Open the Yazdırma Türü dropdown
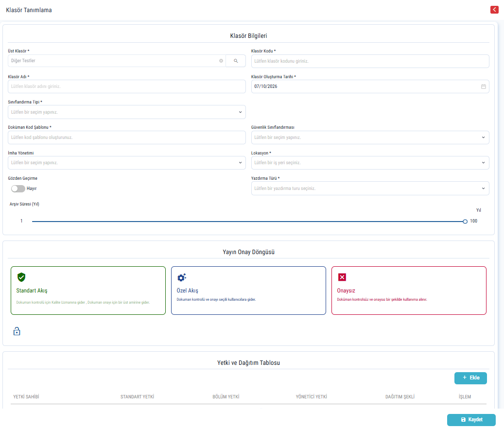504x429 pixels. [370, 189]
